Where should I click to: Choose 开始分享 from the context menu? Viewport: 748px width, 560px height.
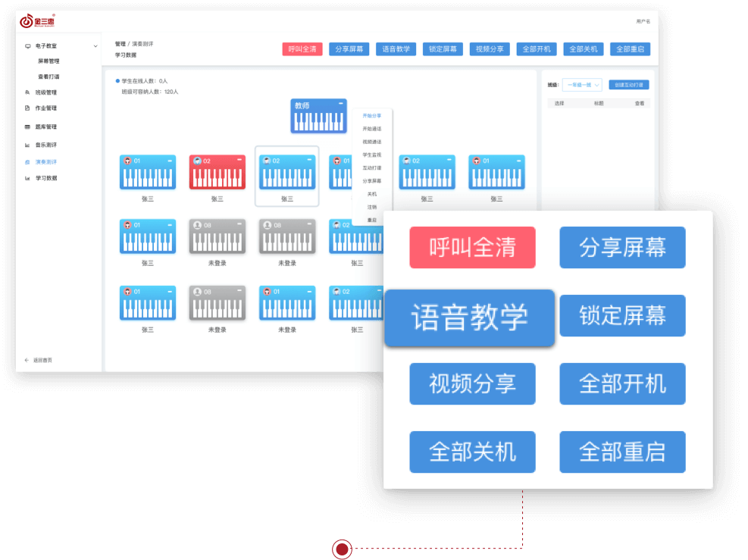coord(371,115)
